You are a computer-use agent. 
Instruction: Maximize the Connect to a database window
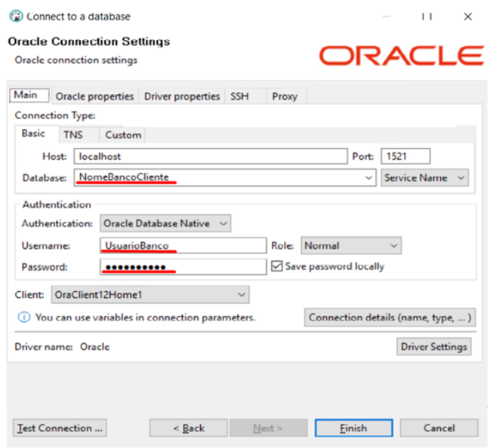click(427, 17)
